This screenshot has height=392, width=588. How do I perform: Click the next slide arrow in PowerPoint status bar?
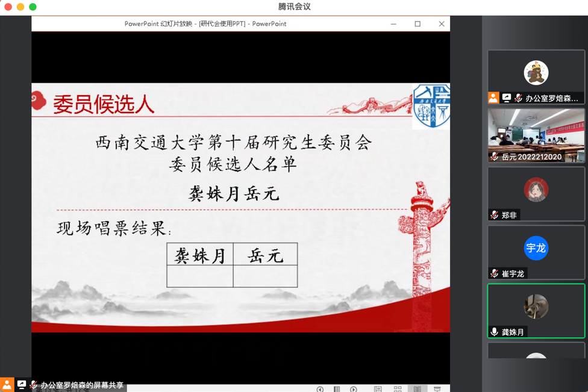354,389
